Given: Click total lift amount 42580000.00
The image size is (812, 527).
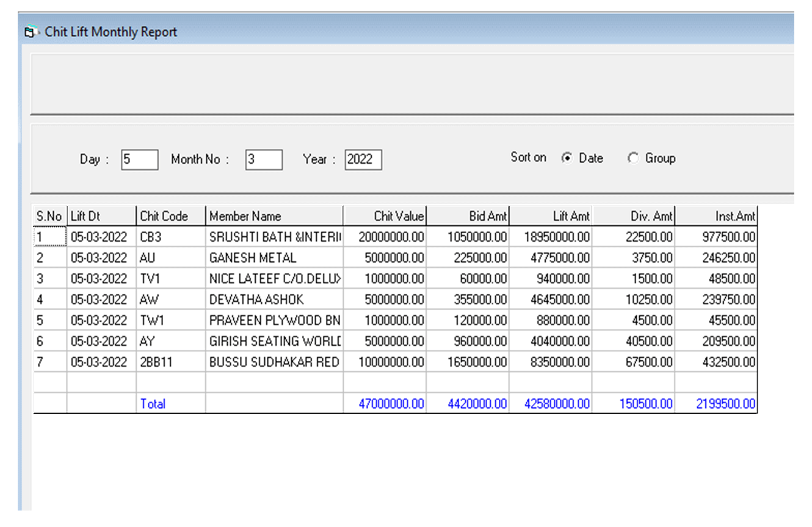Looking at the screenshot, I should pos(551,403).
